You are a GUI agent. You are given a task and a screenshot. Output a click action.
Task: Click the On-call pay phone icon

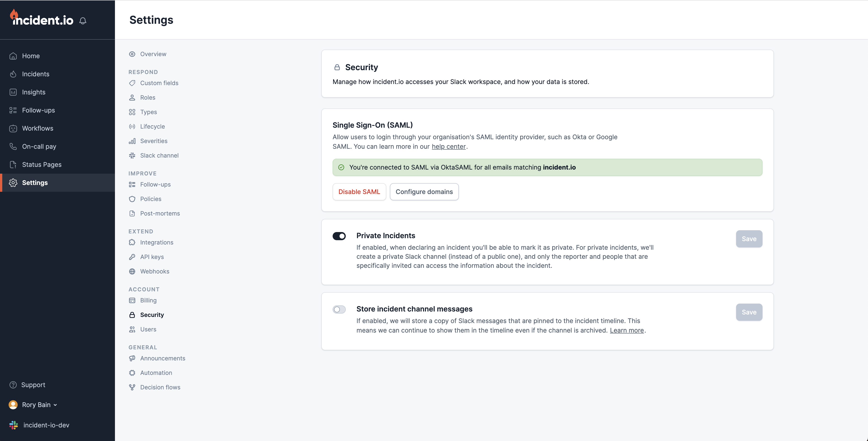coord(13,146)
